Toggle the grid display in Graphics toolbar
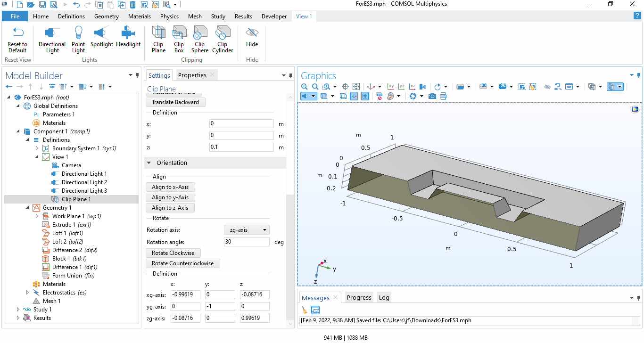The image size is (644, 343). 365,96
